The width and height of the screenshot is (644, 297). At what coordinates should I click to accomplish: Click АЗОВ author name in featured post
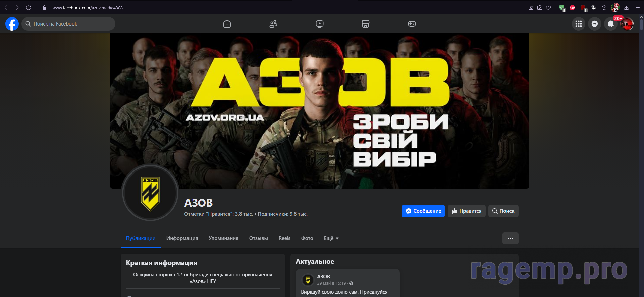tap(323, 277)
